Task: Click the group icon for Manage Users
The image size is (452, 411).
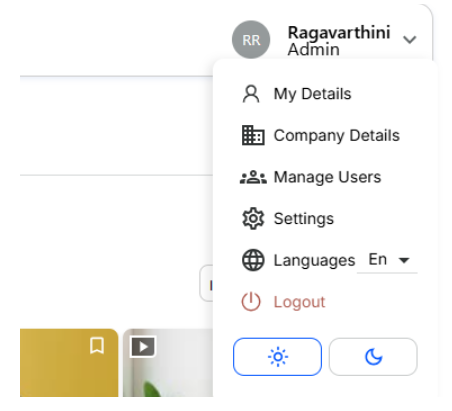Action: (x=253, y=177)
